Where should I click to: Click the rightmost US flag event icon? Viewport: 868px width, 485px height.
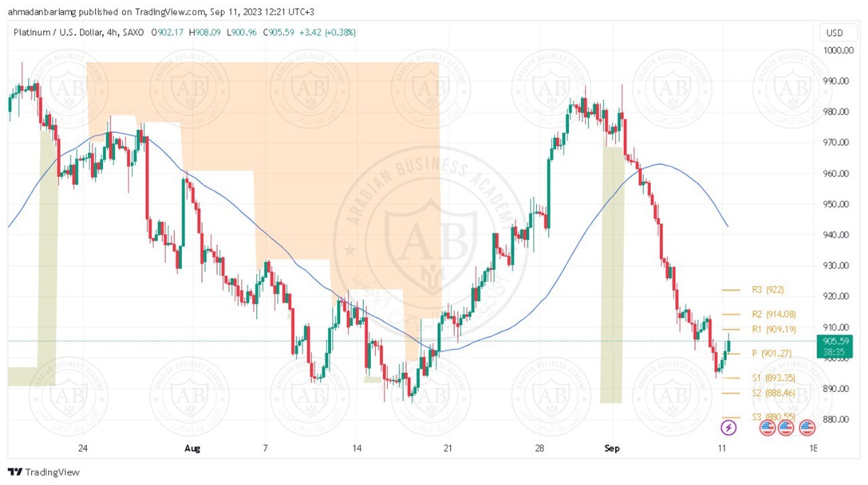[806, 427]
